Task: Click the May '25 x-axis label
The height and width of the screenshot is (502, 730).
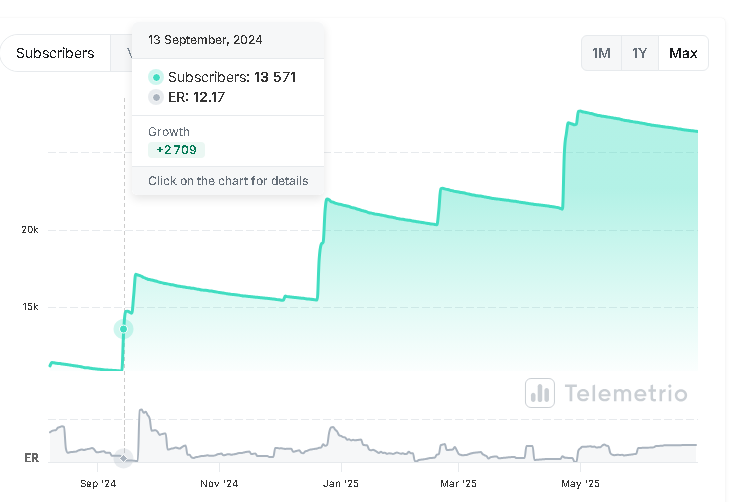Action: (x=580, y=483)
